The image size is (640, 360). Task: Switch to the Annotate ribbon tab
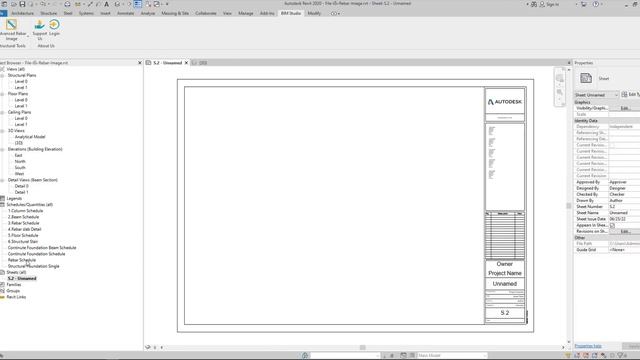(x=126, y=13)
